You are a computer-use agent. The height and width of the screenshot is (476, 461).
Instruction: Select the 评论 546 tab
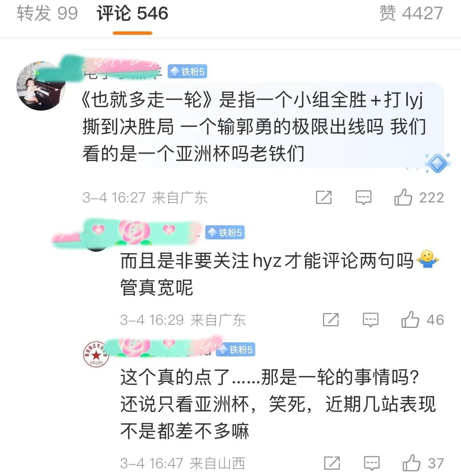tap(132, 13)
